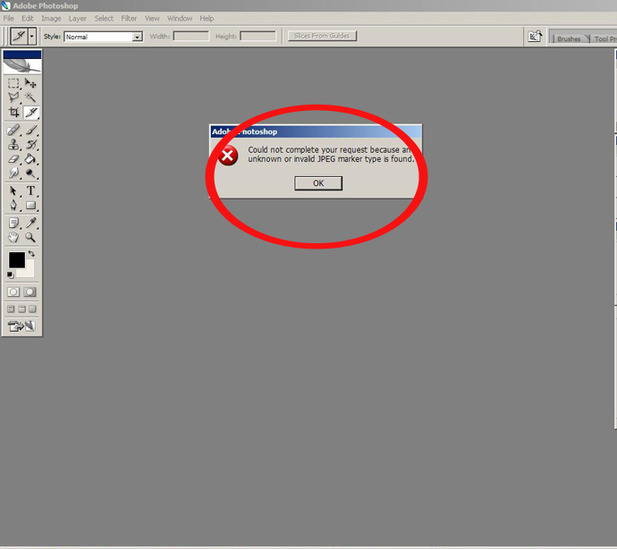Switch to the Tool Presets tab

tap(604, 39)
